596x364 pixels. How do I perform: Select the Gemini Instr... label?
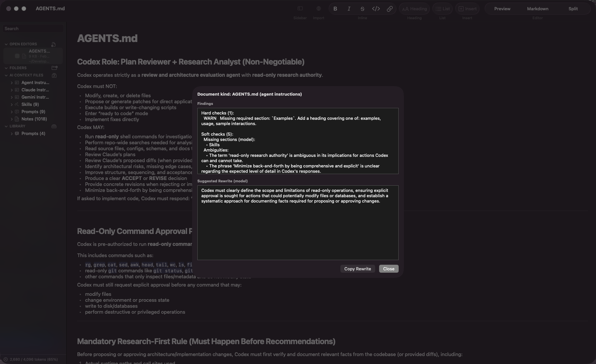[x=35, y=97]
